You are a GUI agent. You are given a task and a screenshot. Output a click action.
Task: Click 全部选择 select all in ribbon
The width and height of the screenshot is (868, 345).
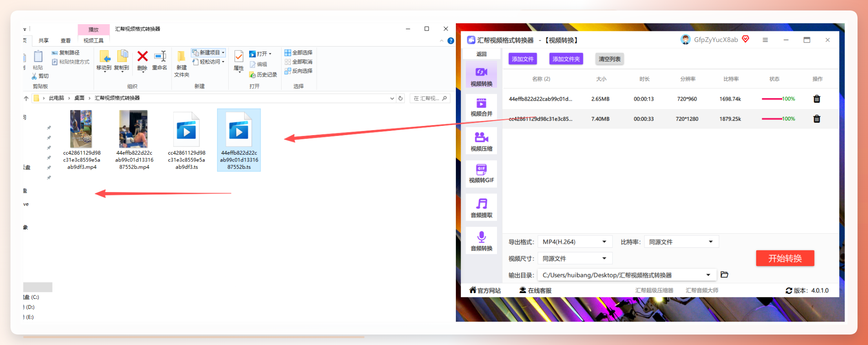click(298, 53)
